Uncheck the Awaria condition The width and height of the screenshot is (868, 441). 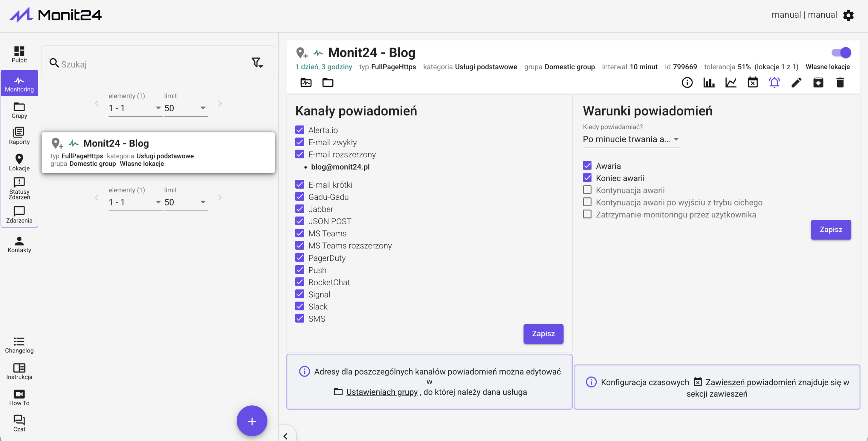click(x=587, y=166)
